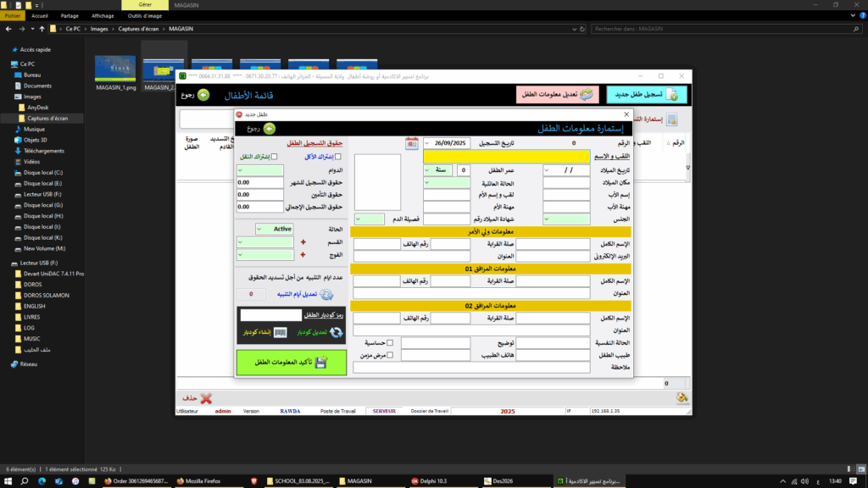
Task: Check the حساسية allergy checkbox
Action: tap(390, 343)
